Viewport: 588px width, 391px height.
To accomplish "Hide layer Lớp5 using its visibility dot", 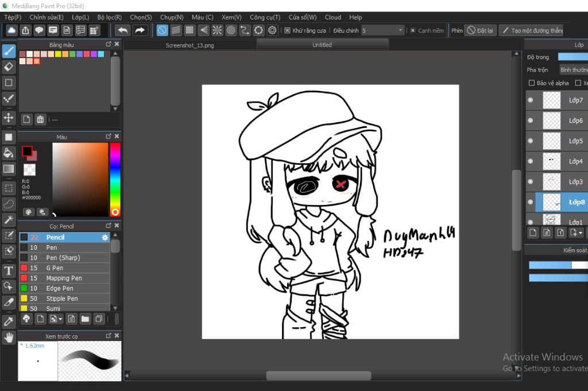I will [530, 141].
